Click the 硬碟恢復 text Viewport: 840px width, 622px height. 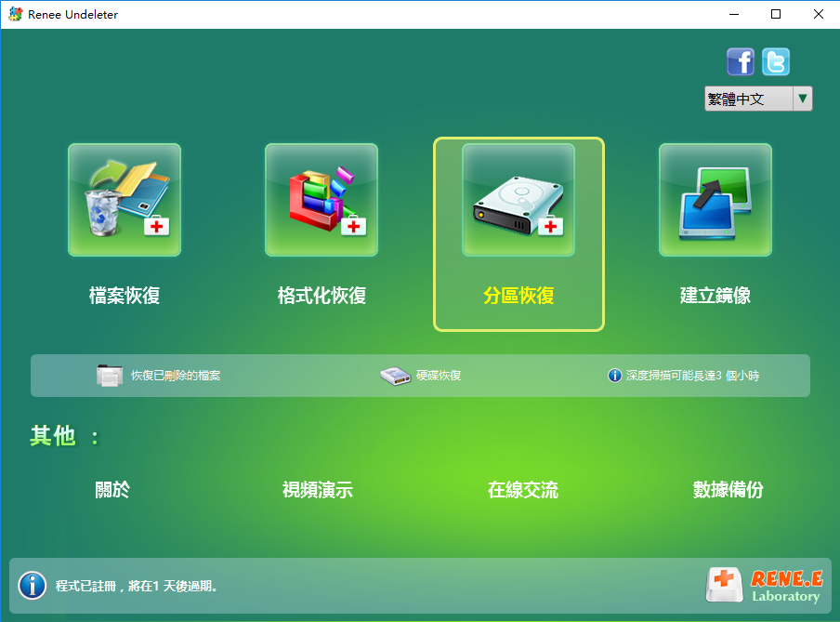[x=439, y=376]
